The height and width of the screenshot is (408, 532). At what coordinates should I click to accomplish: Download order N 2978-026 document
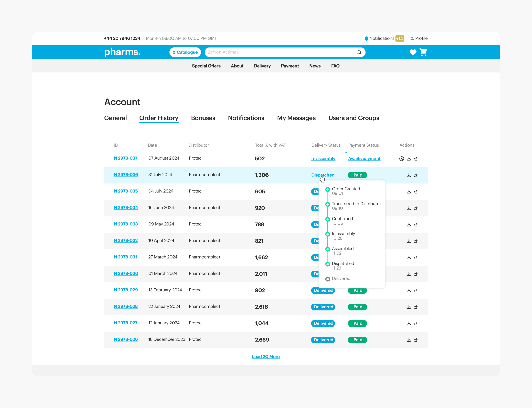coord(409,340)
